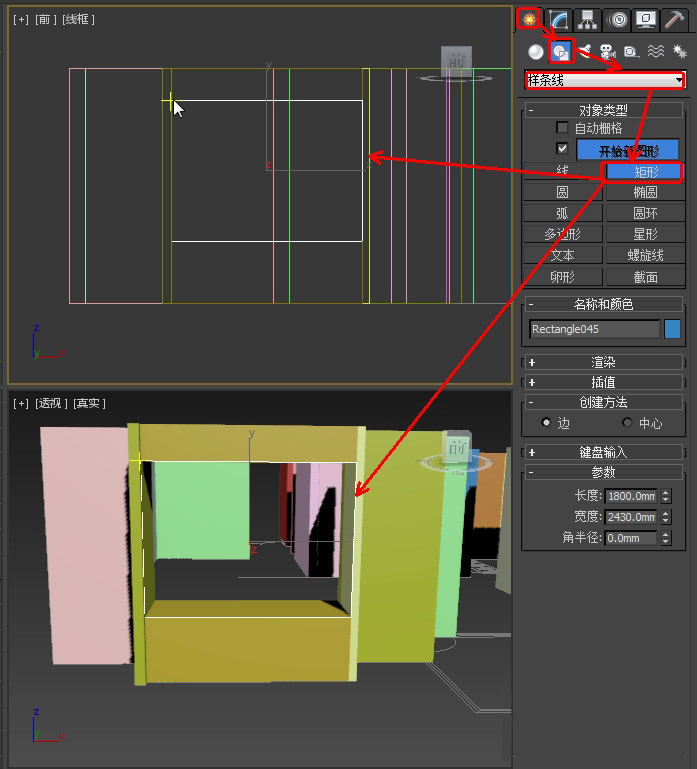Select the Shapes category icon
Screen dimensions: 697x769
coord(561,51)
